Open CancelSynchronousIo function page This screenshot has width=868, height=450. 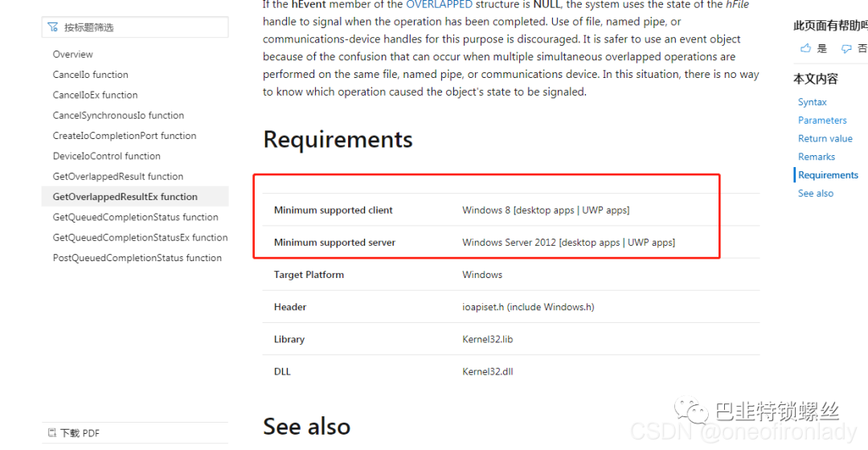coord(118,116)
